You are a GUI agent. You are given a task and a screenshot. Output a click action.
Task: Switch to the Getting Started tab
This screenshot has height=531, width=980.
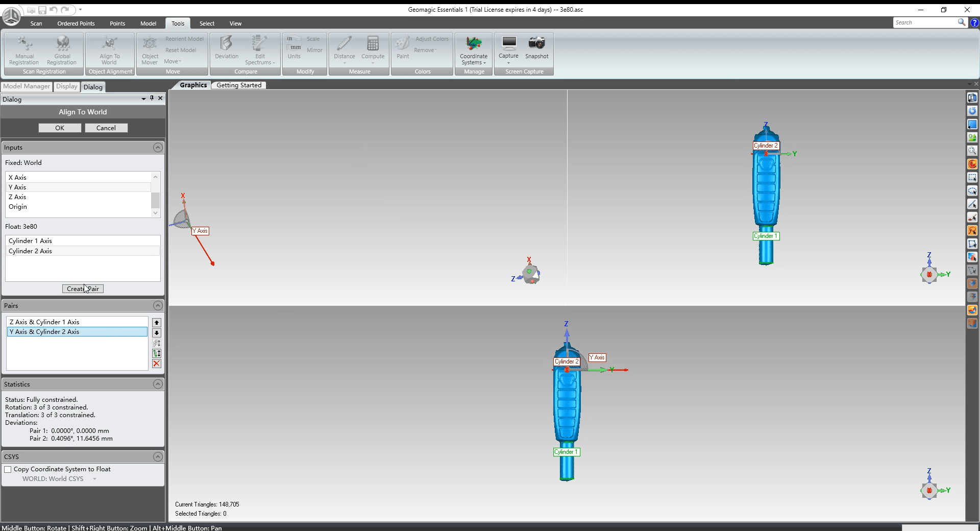point(239,85)
